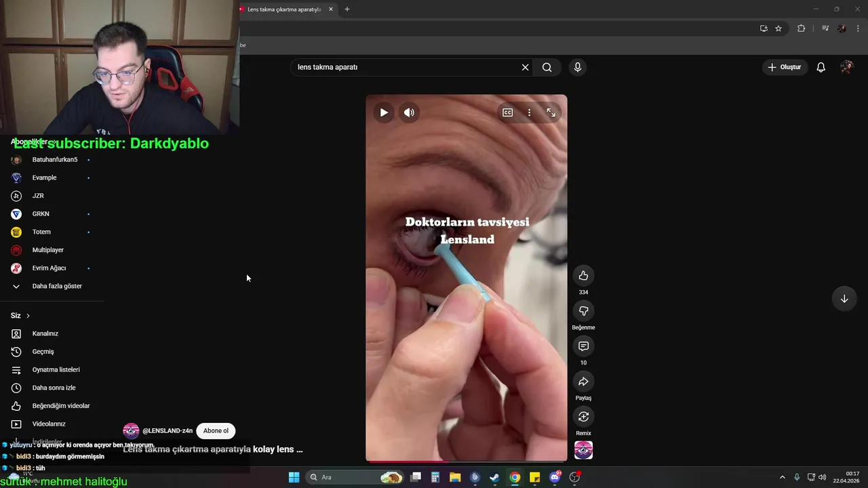
Task: Switch to Chrome in the taskbar
Action: click(x=515, y=477)
